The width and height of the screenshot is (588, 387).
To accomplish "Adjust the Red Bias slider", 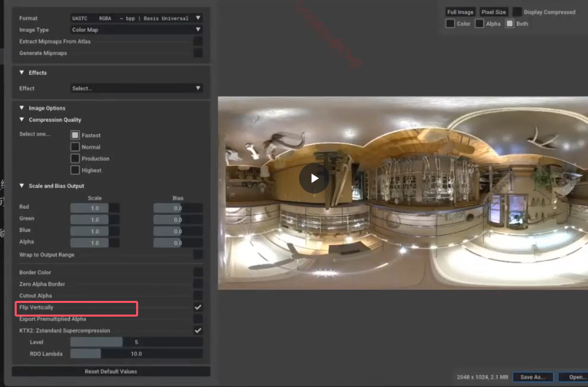I will tap(178, 208).
